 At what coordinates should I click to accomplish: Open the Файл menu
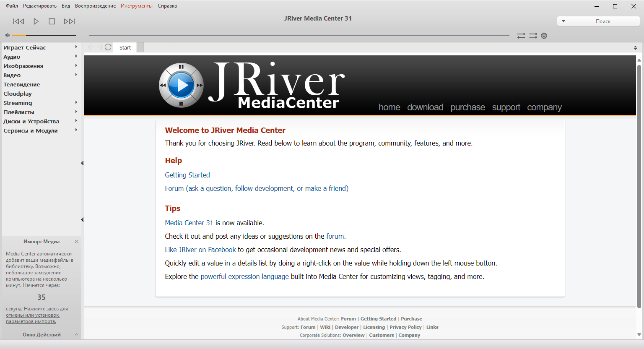coord(12,6)
